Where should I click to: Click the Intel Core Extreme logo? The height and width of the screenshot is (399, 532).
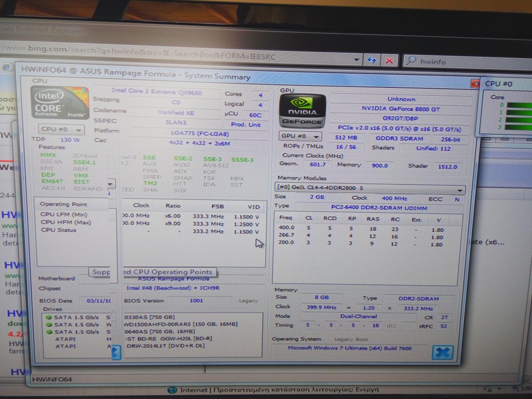(59, 103)
